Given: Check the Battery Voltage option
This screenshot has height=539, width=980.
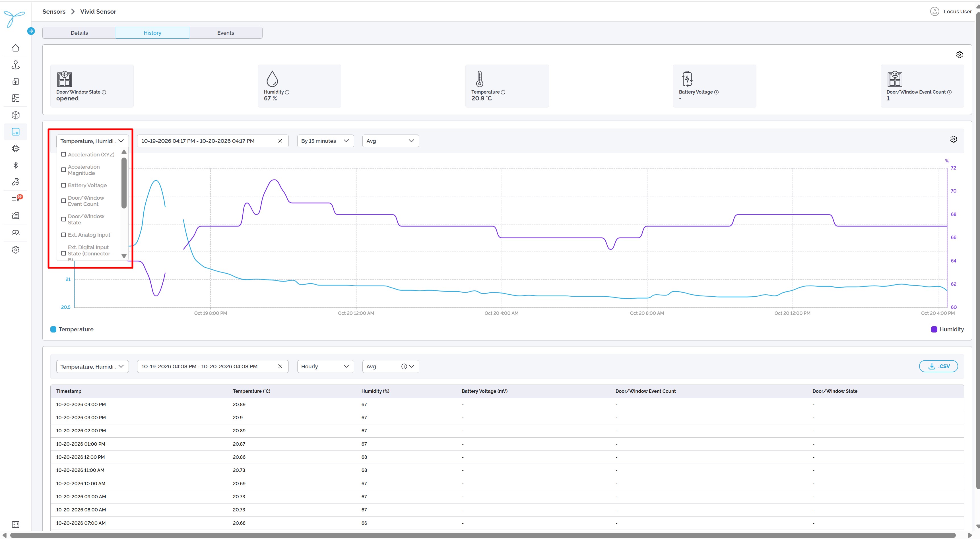Looking at the screenshot, I should [x=63, y=185].
